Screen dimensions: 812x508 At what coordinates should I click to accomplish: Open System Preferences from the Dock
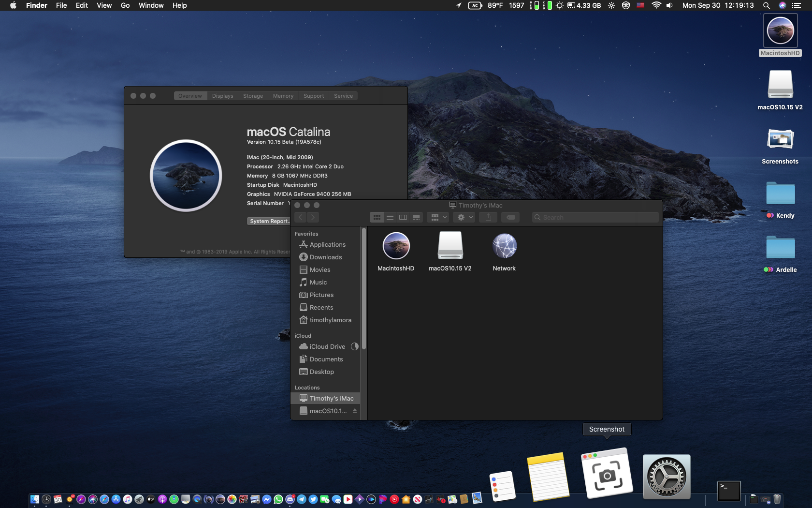[x=667, y=477]
